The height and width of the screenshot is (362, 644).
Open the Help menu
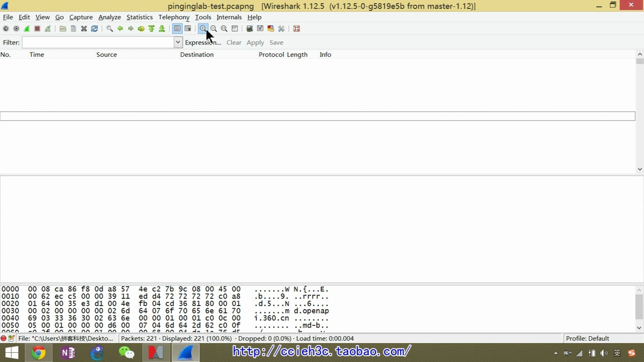pyautogui.click(x=254, y=17)
